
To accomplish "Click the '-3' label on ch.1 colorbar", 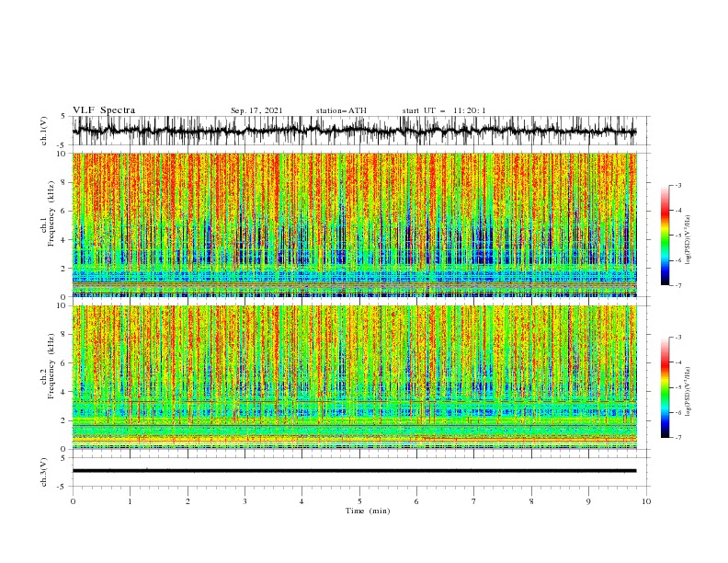I will tap(678, 185).
